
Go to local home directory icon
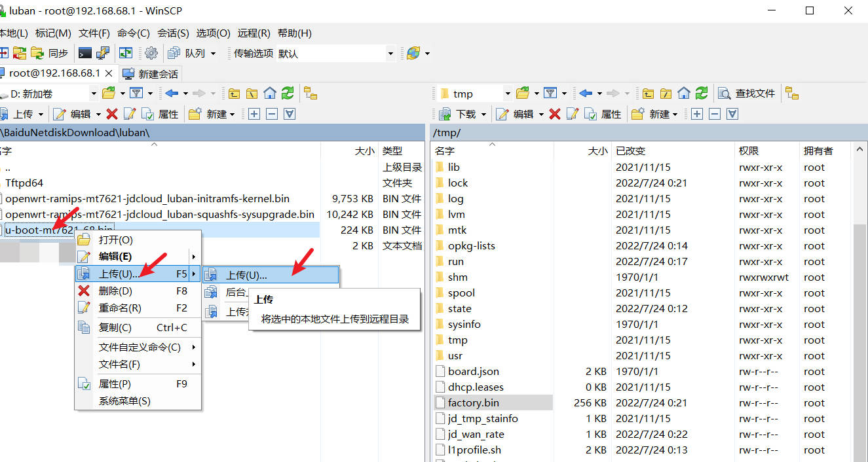pos(269,94)
